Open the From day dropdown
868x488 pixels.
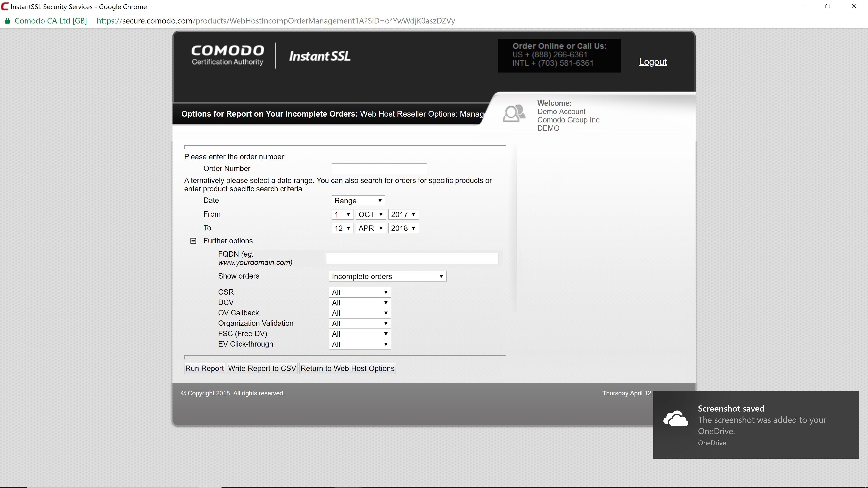tap(342, 215)
